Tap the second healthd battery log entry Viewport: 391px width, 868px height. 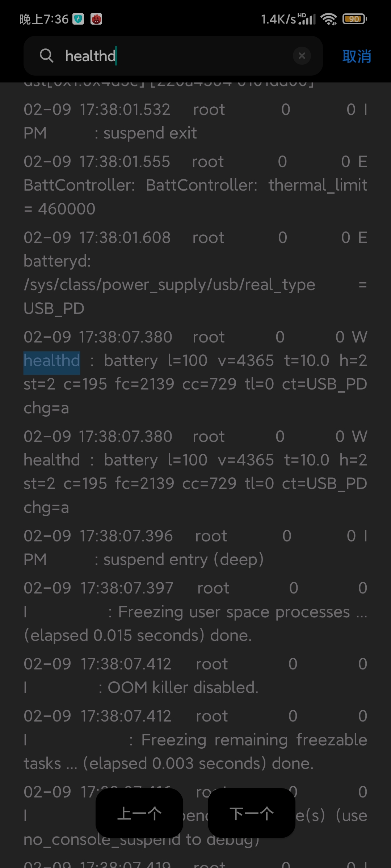(195, 472)
